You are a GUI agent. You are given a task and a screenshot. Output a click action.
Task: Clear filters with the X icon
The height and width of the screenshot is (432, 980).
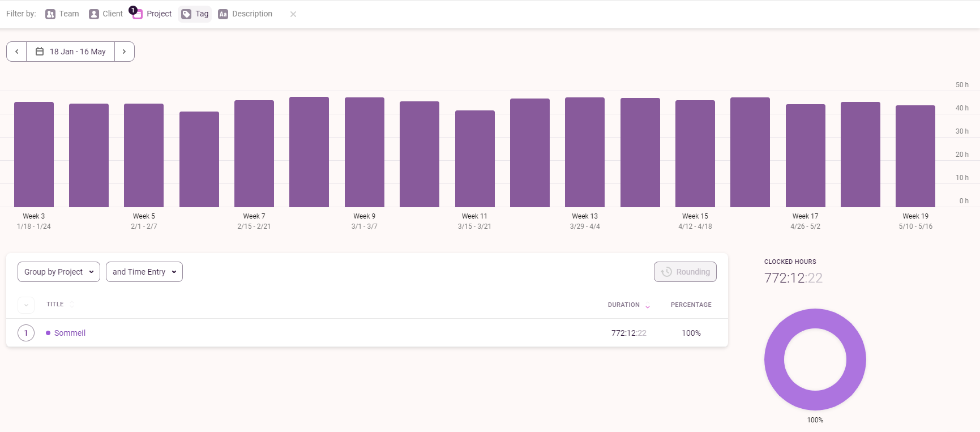point(293,14)
